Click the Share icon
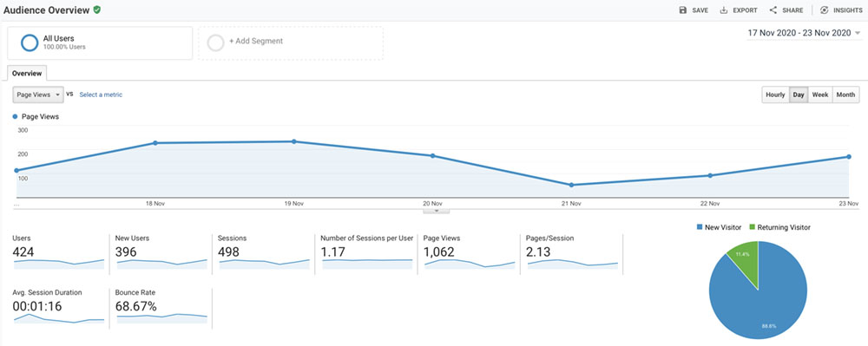This screenshot has height=346, width=868. 773,10
